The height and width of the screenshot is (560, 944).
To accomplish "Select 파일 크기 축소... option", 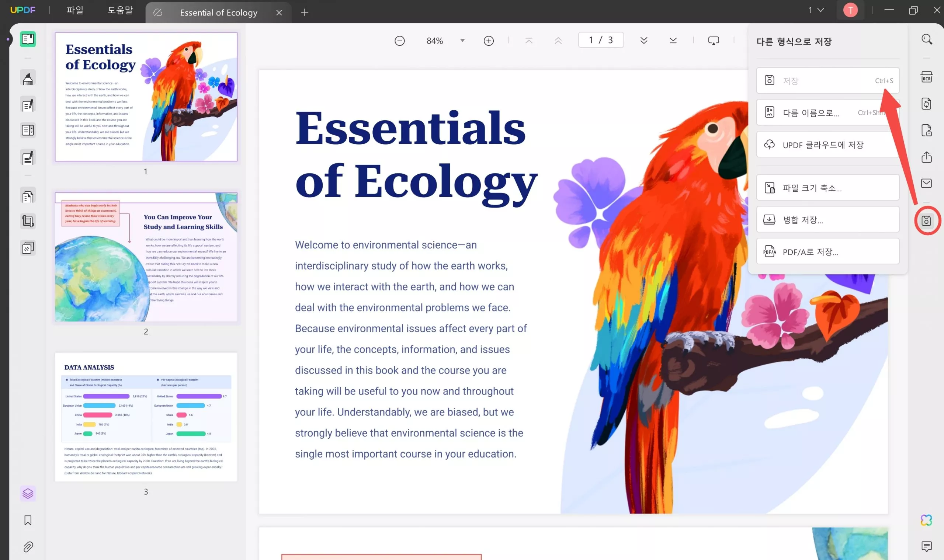I will click(828, 188).
